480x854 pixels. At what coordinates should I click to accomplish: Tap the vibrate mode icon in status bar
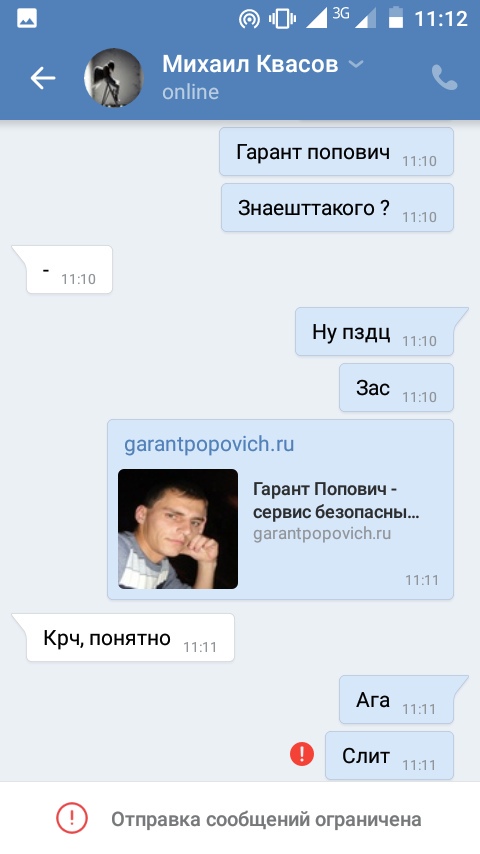(x=281, y=19)
